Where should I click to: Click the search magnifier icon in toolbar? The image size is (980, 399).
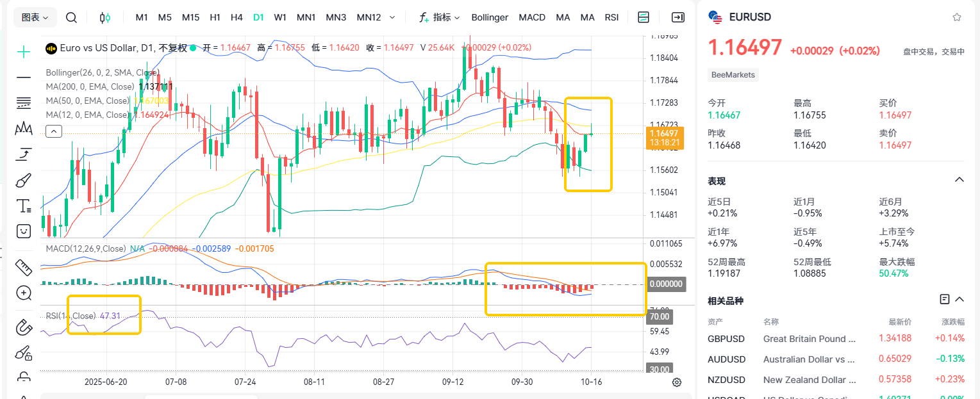[x=71, y=17]
